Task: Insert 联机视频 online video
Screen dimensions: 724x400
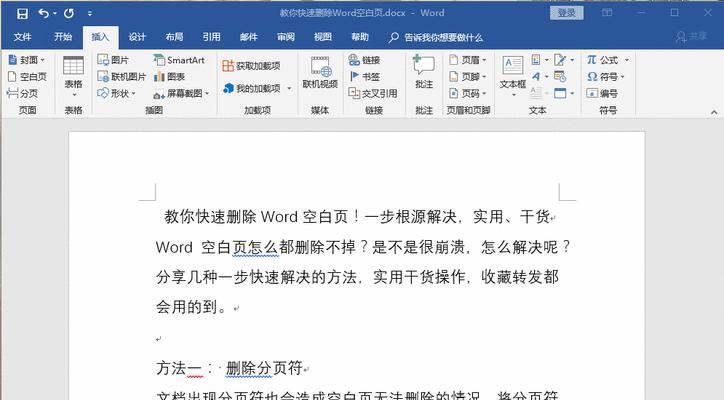Action: [x=320, y=73]
